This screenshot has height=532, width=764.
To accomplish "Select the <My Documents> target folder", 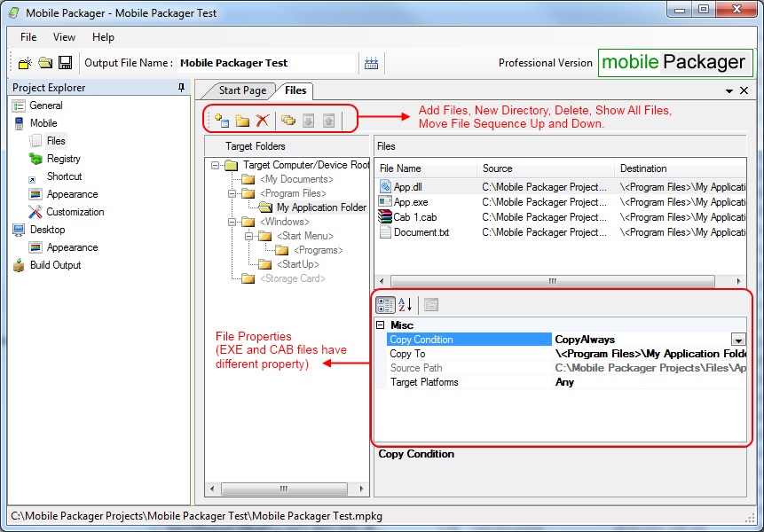I will 296,179.
